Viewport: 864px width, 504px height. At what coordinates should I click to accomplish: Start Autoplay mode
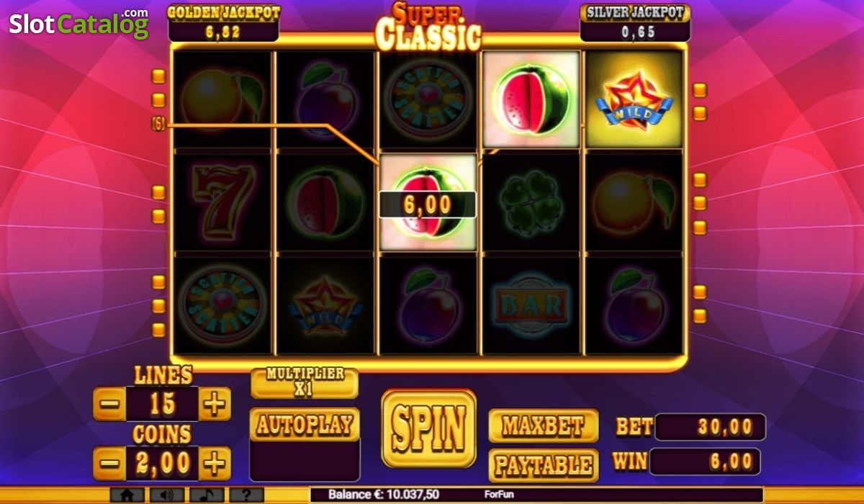pyautogui.click(x=305, y=424)
